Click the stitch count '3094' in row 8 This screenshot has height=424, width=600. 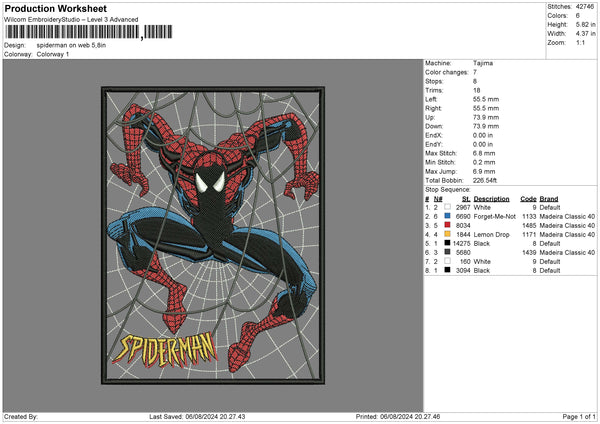pyautogui.click(x=463, y=270)
